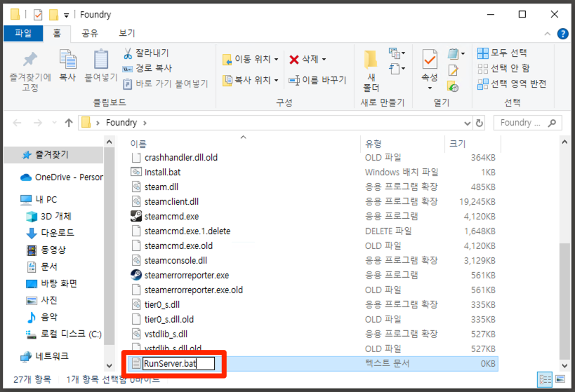
Task: Click the History icon in 열기 group
Action: pos(453,87)
